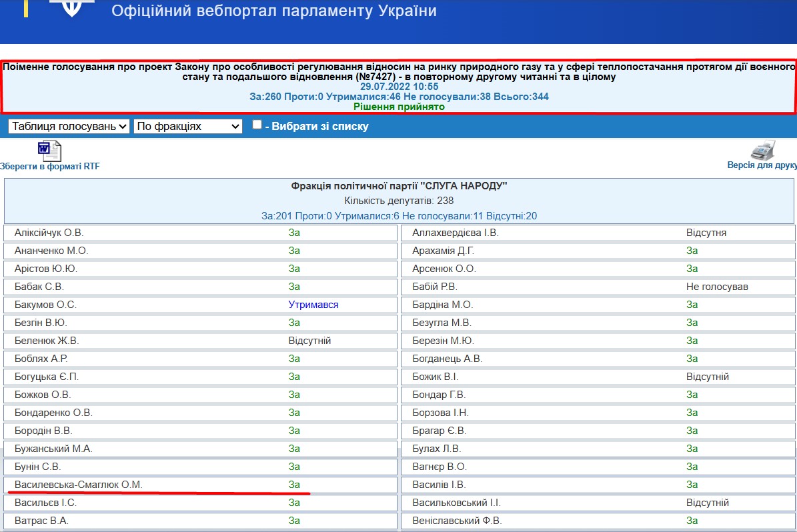The width and height of the screenshot is (797, 532).
Task: Click the vote date 29.07.2022 10:55
Action: pos(399,87)
